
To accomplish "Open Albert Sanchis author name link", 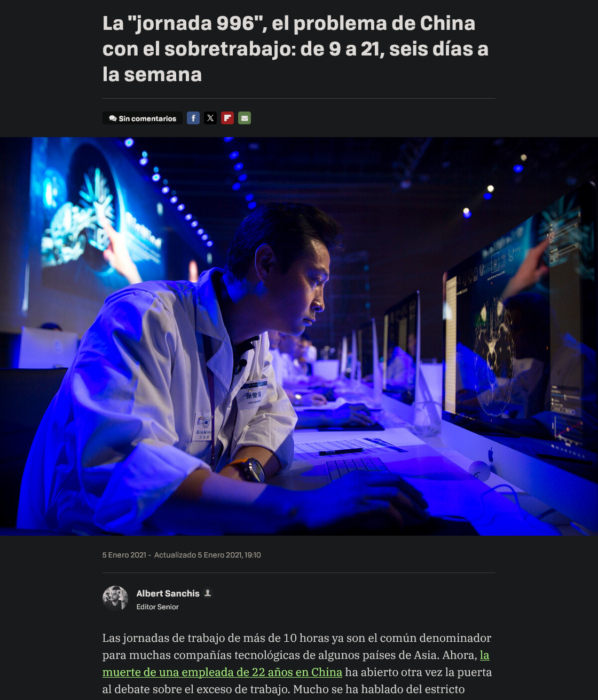I will pyautogui.click(x=168, y=593).
